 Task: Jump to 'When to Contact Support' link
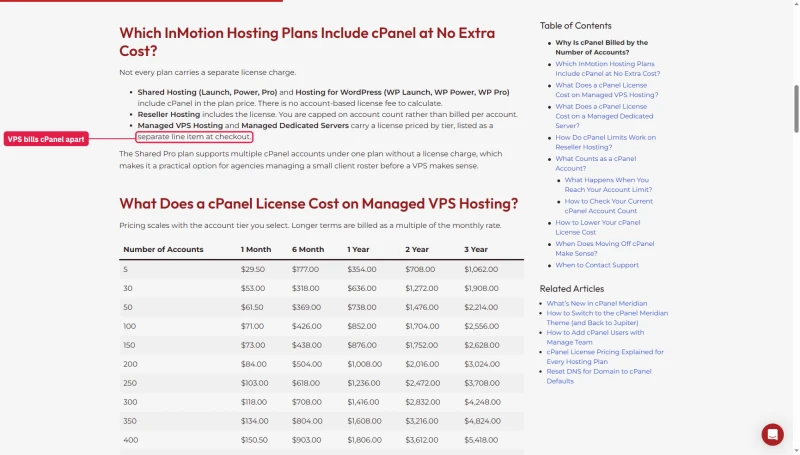[x=597, y=265]
